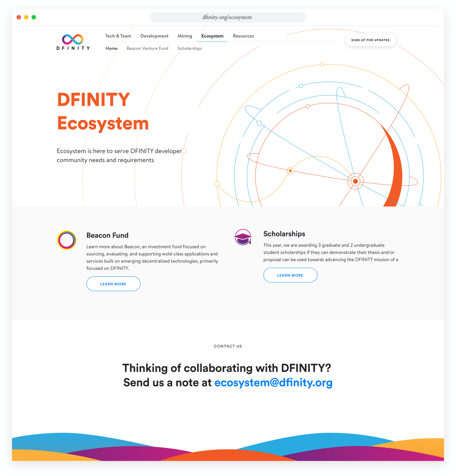This screenshot has width=456, height=476.
Task: Click Learn More button for Beacon Fund
Action: pos(113,284)
